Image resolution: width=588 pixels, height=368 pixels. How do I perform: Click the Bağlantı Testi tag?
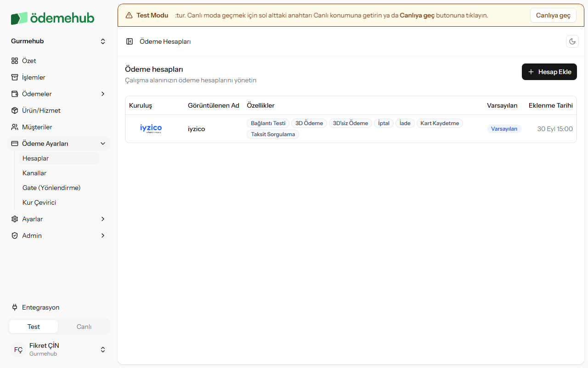(x=268, y=123)
